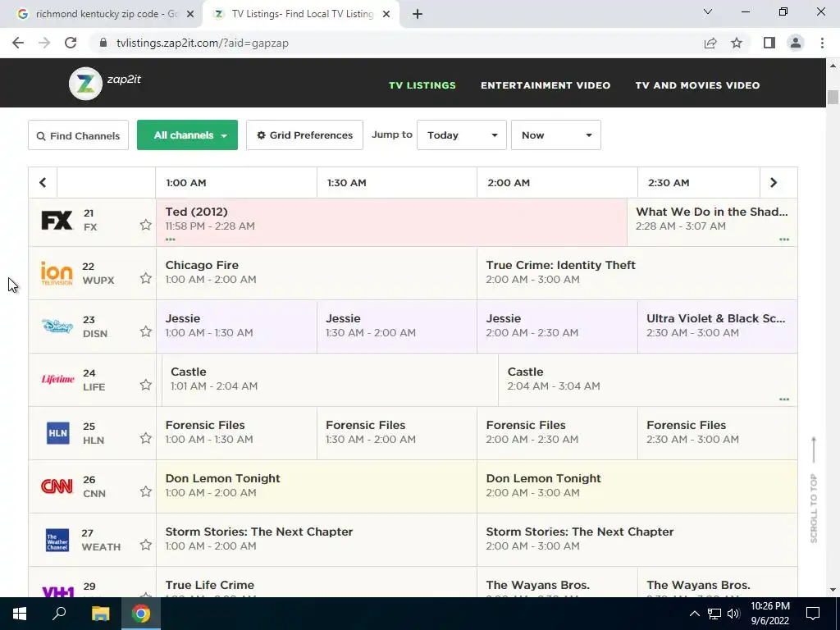Screen dimensions: 840x630
Task: Open Windows taskbar search
Action: point(59,614)
